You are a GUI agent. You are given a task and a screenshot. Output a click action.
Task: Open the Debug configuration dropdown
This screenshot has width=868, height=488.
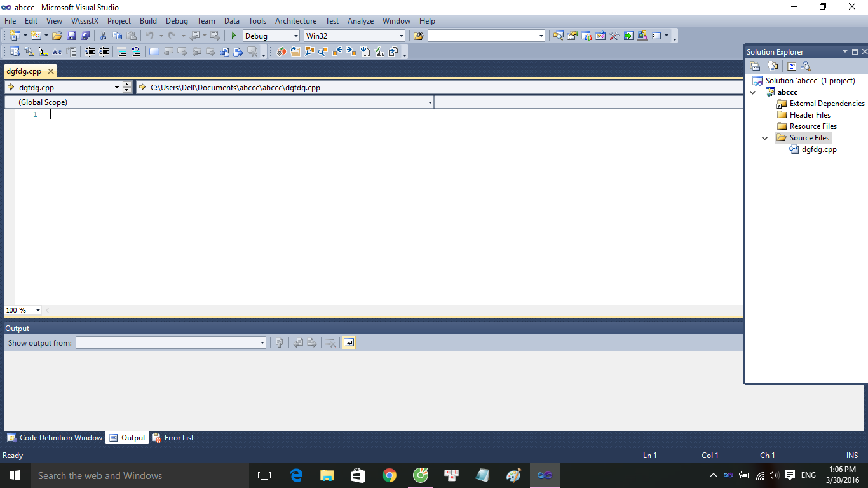[x=295, y=36]
